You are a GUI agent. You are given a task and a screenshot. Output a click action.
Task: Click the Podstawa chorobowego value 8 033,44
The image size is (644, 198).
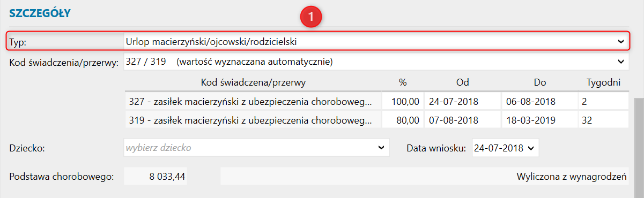click(156, 177)
